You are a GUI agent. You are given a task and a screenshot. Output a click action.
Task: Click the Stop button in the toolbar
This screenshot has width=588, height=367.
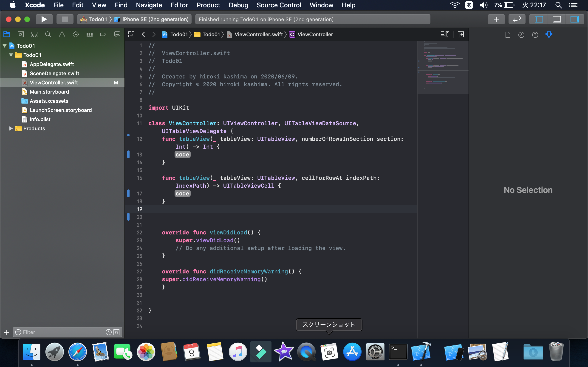65,19
